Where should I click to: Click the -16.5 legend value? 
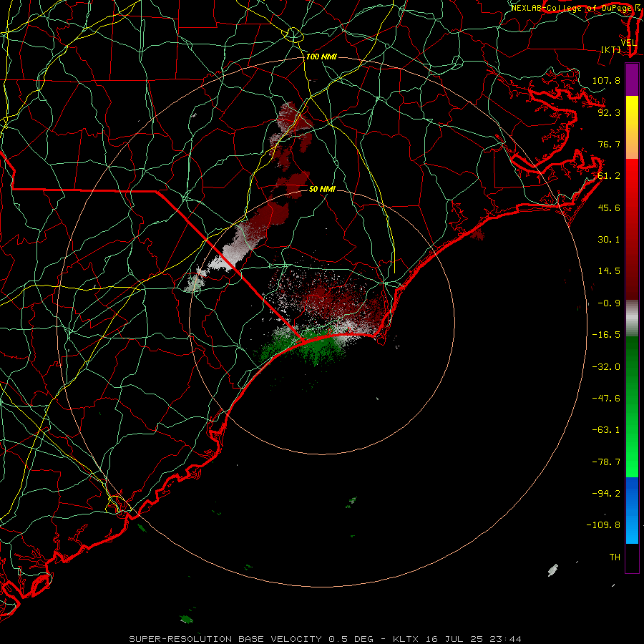tap(606, 335)
